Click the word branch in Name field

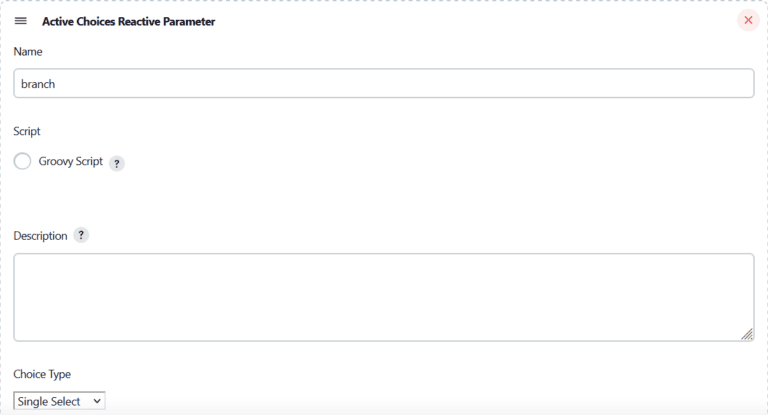point(38,84)
